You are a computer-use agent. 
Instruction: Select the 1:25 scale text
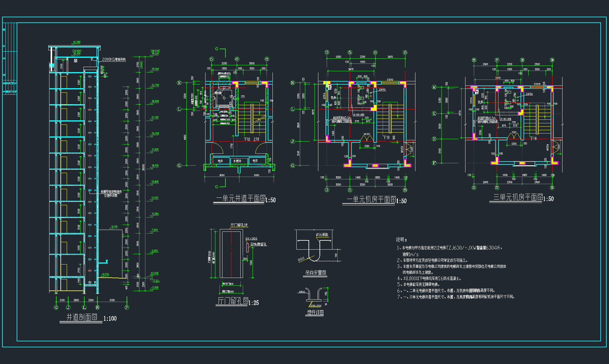[254, 303]
